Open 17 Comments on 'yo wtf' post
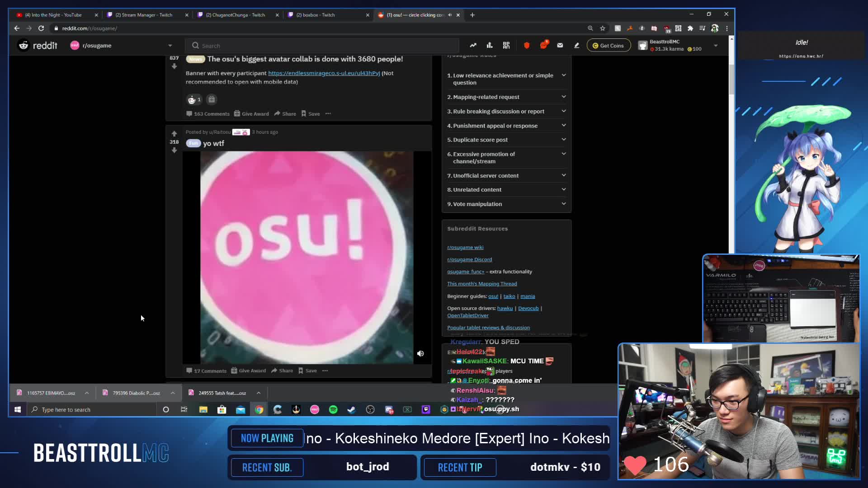 pyautogui.click(x=207, y=371)
